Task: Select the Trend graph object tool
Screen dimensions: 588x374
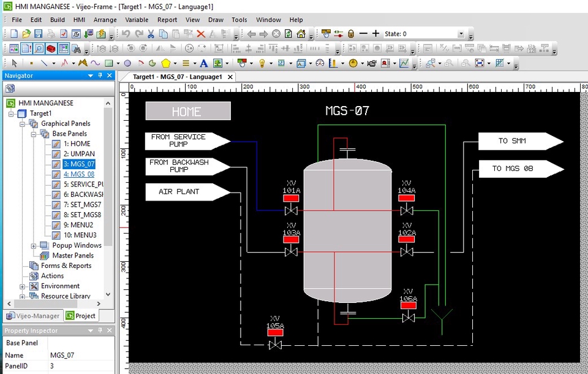Action: click(404, 63)
